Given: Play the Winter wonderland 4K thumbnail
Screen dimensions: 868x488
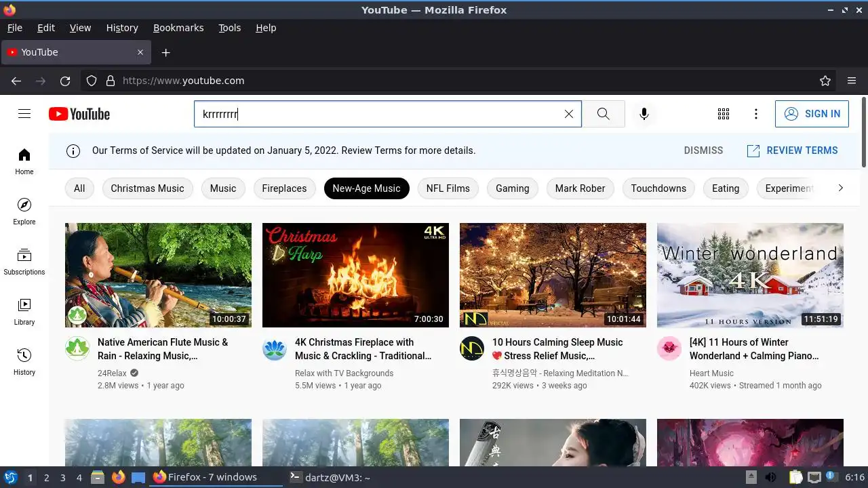Looking at the screenshot, I should click(x=750, y=275).
